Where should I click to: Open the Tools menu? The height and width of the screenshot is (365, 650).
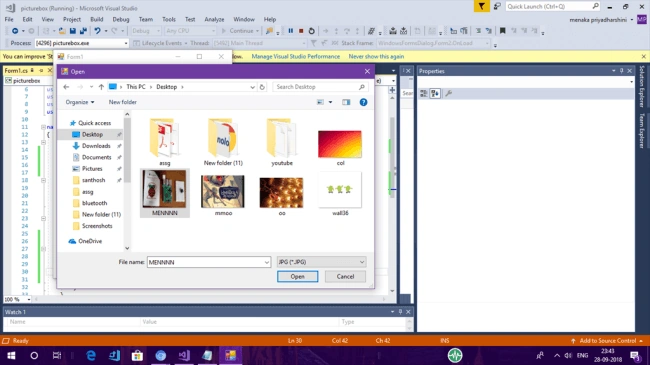pos(169,19)
